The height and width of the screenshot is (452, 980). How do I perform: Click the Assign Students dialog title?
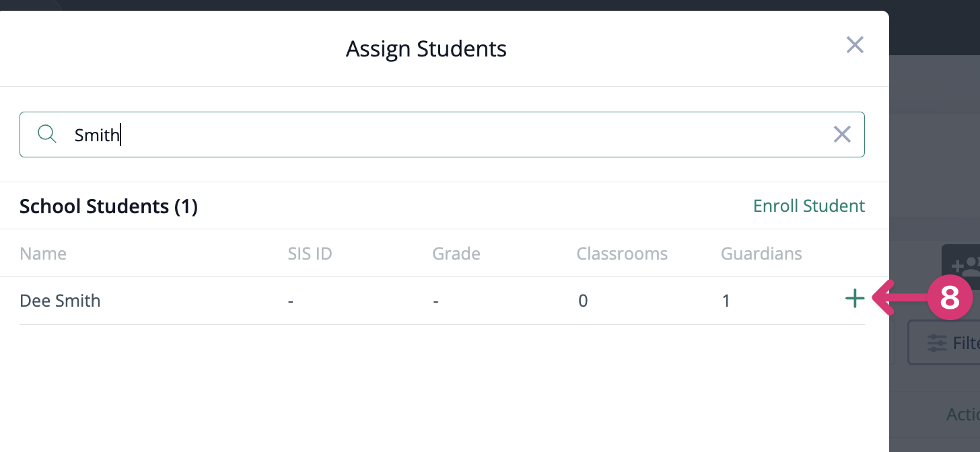click(426, 49)
